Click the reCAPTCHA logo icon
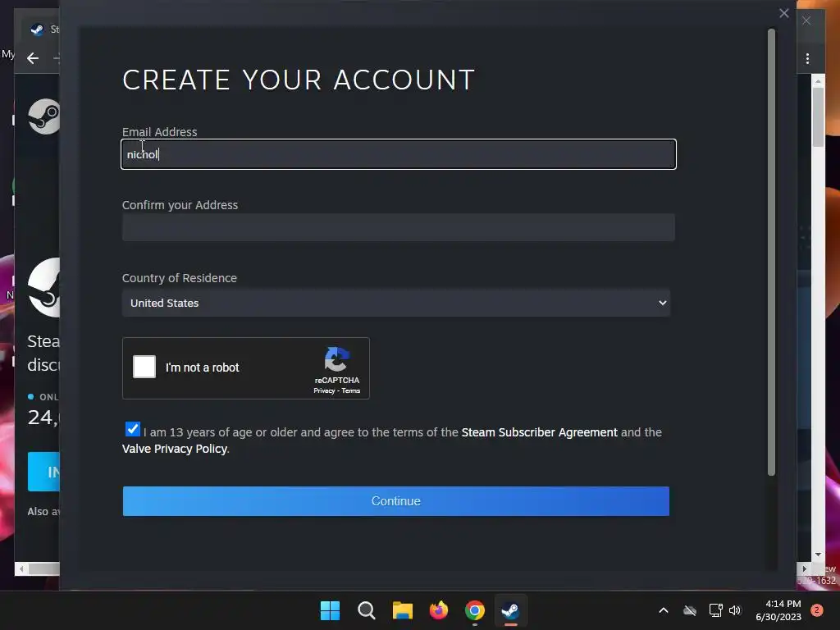 [x=336, y=359]
